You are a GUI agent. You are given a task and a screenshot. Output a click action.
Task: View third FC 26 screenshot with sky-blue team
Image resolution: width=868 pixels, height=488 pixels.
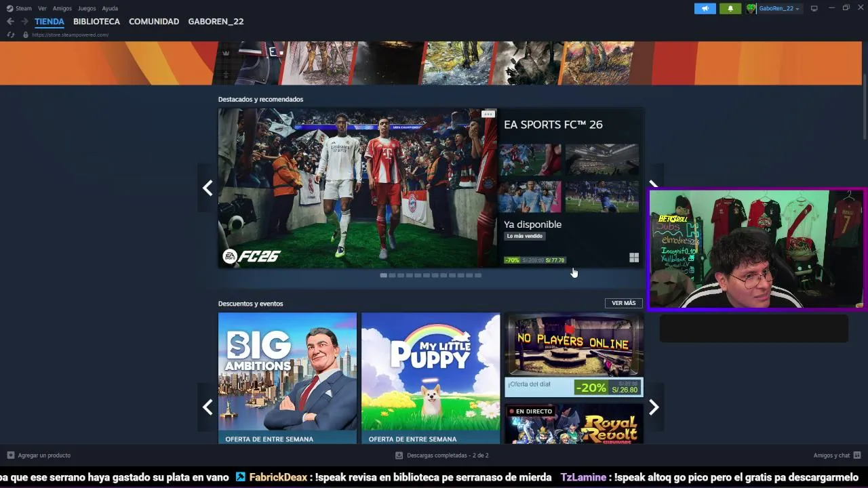(x=530, y=197)
